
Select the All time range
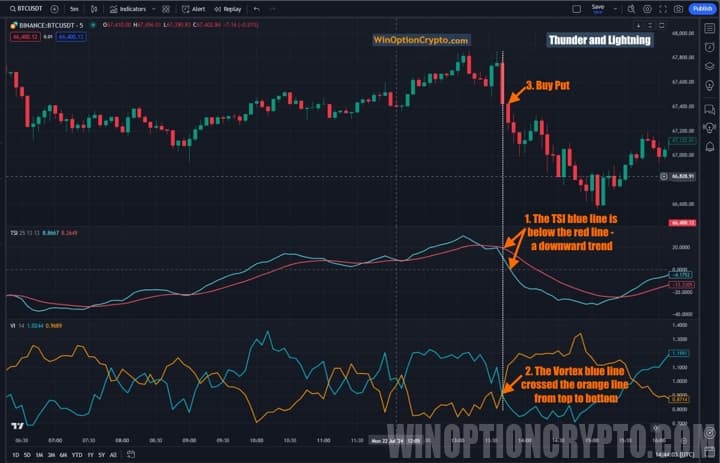113,453
